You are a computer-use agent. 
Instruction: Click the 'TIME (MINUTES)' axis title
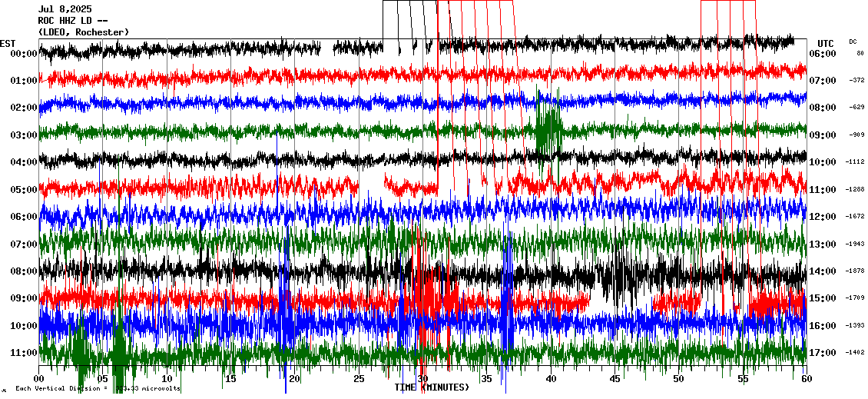coord(432,387)
